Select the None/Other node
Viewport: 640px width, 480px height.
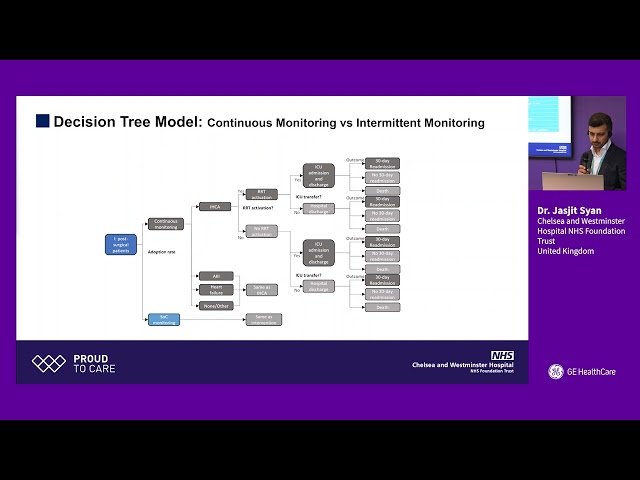click(215, 305)
